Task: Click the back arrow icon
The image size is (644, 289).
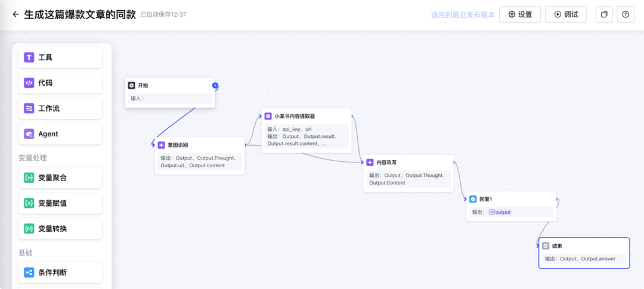Action: click(x=16, y=14)
